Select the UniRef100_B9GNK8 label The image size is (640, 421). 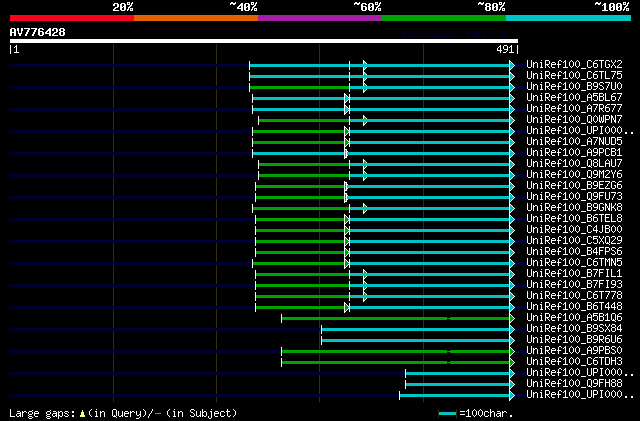point(574,208)
